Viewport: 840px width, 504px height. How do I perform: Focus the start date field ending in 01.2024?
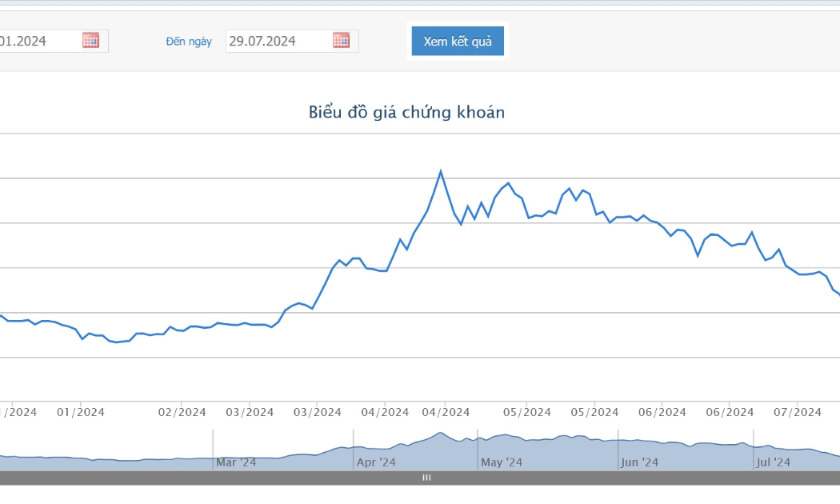[x=54, y=42]
